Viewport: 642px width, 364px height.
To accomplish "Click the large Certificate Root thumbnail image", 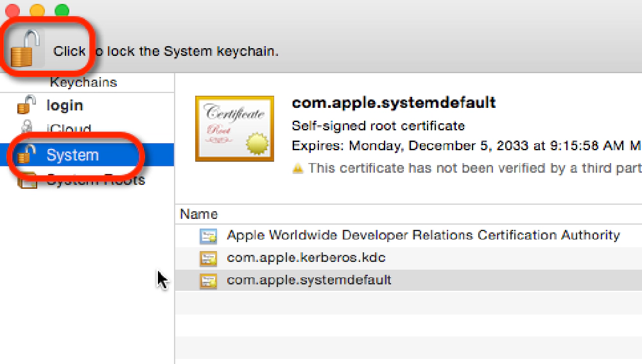I will [234, 128].
